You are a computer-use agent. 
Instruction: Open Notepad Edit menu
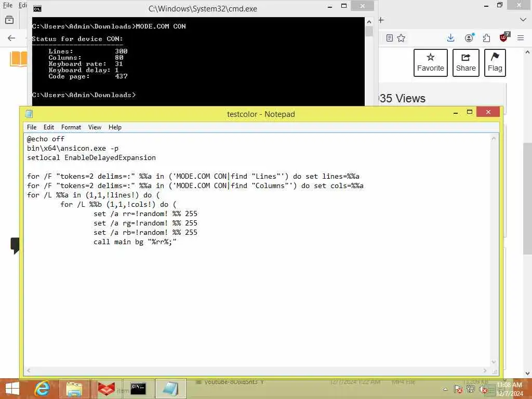click(48, 127)
